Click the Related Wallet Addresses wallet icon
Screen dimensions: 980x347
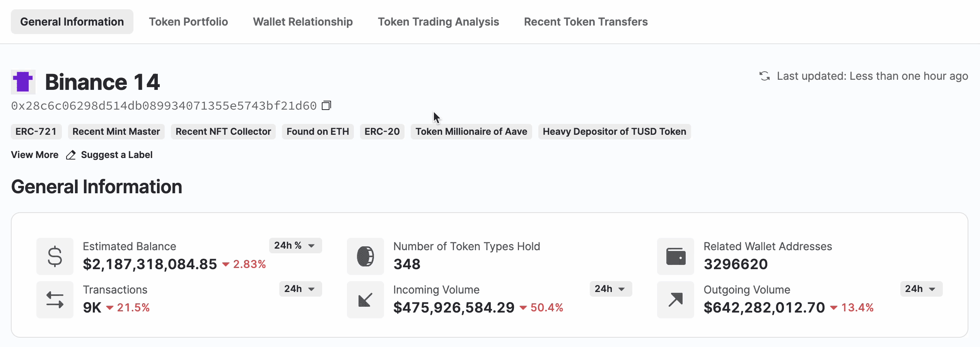point(676,256)
